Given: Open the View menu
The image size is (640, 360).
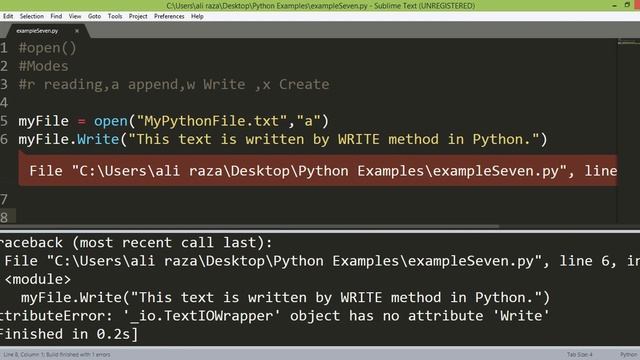Looking at the screenshot, I should [x=75, y=16].
